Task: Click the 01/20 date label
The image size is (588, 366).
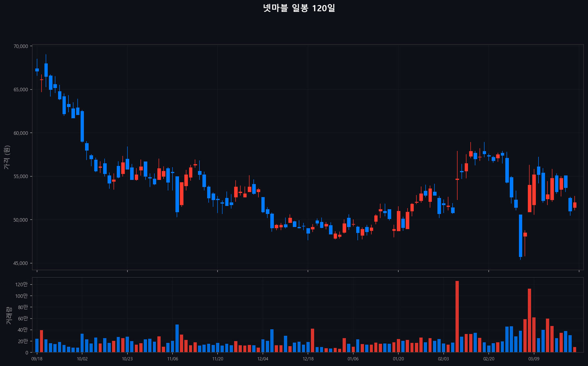Action: point(398,359)
